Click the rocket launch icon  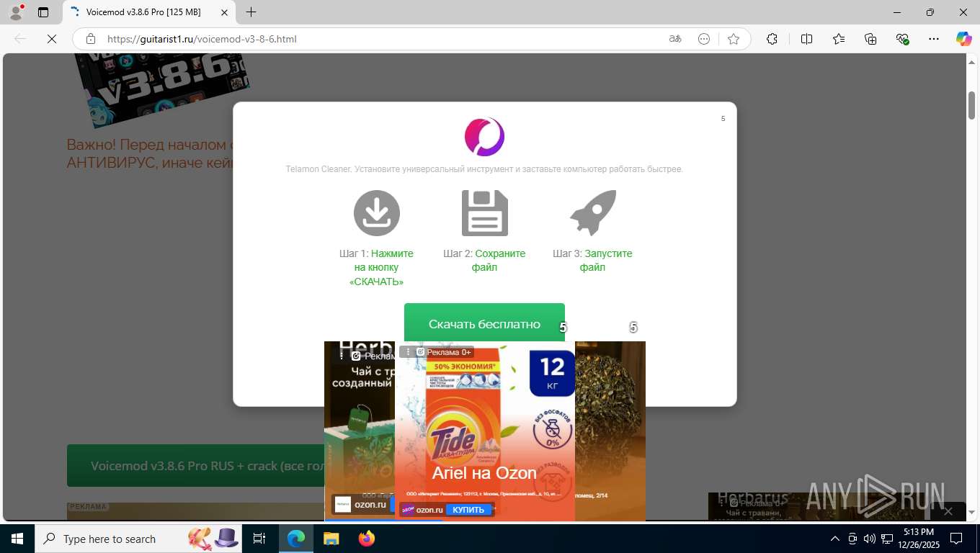tap(593, 213)
